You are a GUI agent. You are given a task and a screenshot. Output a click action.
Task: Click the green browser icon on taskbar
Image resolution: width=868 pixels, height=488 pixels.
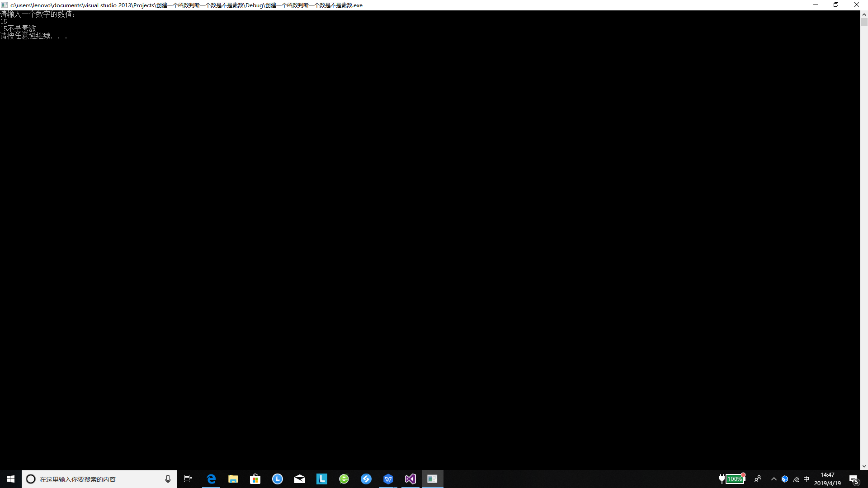(344, 479)
